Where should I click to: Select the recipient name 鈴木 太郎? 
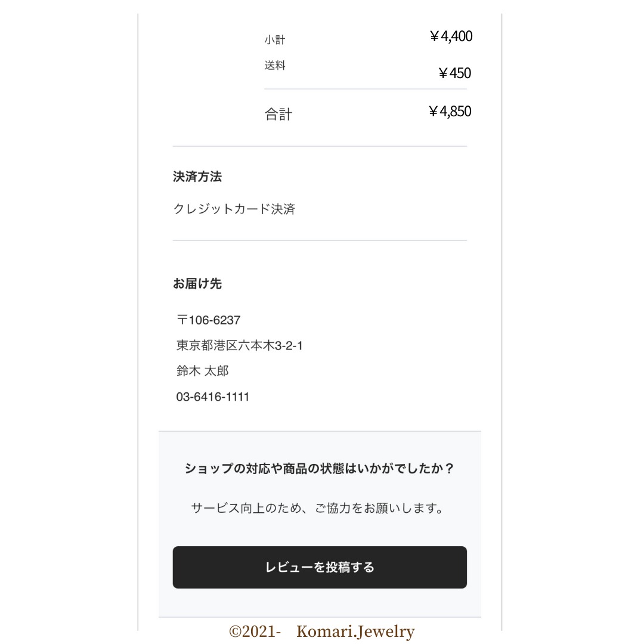point(203,371)
